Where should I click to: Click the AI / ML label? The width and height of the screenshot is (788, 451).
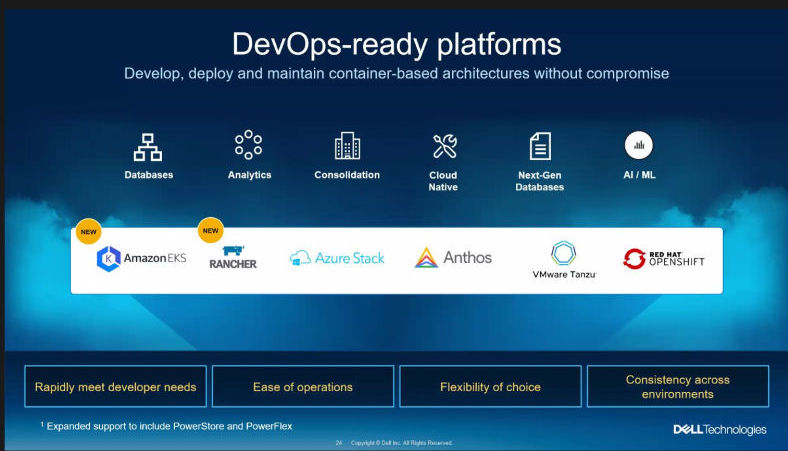coord(639,175)
